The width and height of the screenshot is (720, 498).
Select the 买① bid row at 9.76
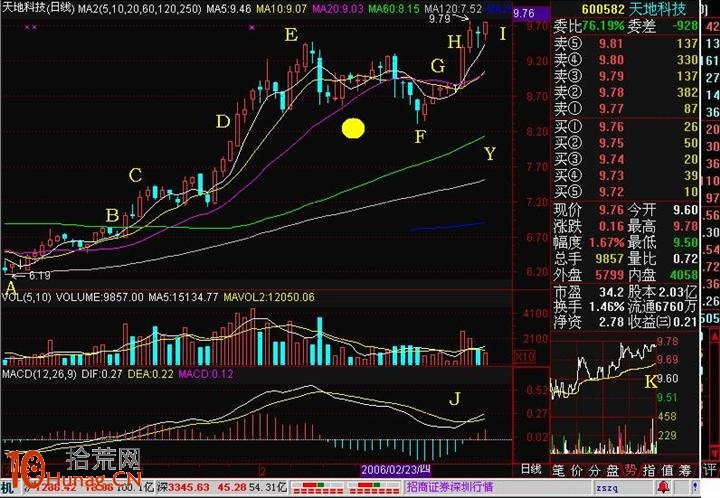[625, 127]
